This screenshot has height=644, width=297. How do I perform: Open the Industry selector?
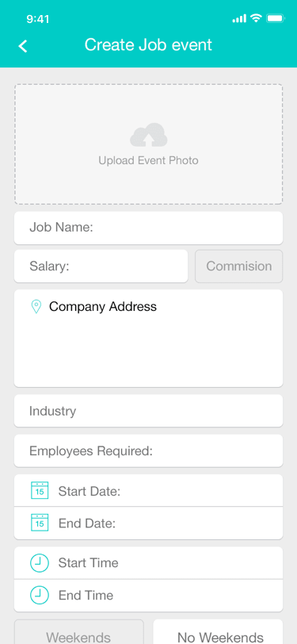coord(149,411)
